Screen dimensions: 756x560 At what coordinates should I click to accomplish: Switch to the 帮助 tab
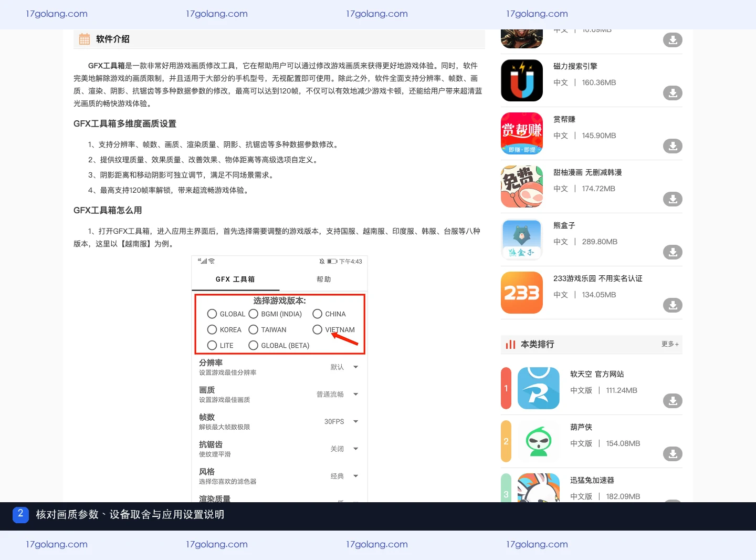pyautogui.click(x=323, y=279)
